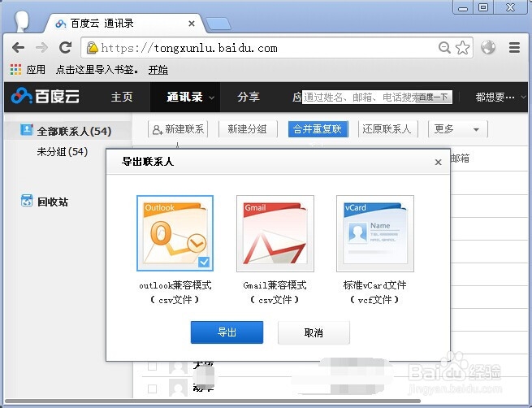Open the 更多 dropdown
The height and width of the screenshot is (408, 532).
click(x=457, y=129)
